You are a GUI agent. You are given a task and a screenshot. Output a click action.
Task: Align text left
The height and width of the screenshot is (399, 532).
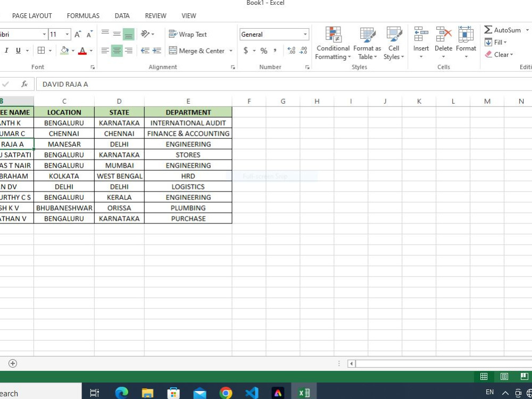tap(105, 51)
